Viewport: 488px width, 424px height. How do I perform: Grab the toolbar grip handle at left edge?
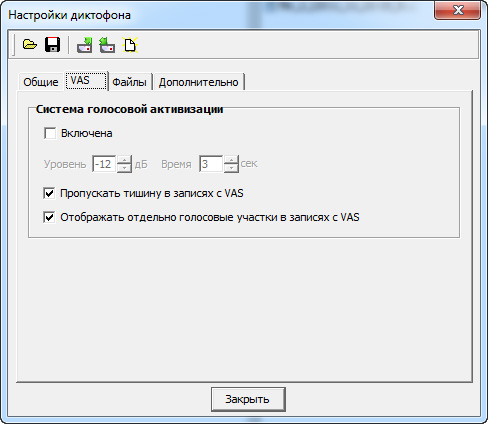tap(13, 45)
